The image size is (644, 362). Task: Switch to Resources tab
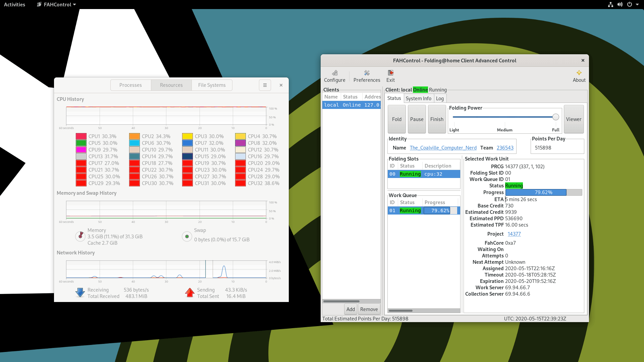(x=171, y=85)
